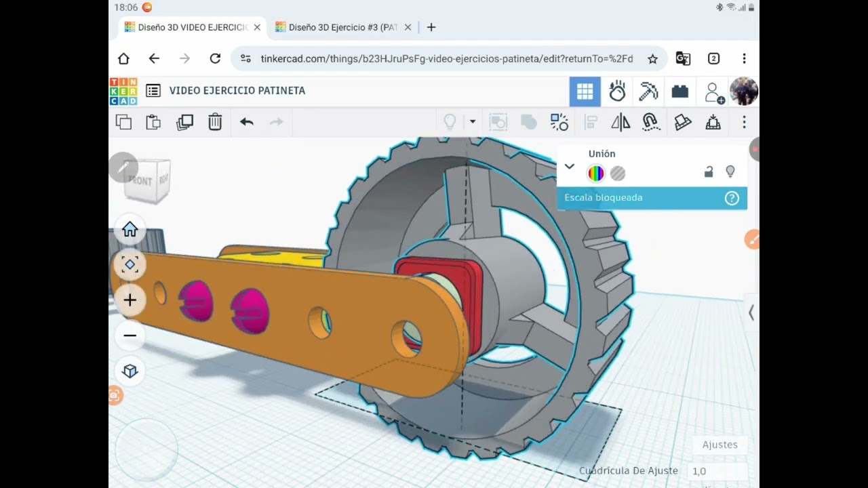Screen dimensions: 868x488
Task: Toggle the lock editing padlock
Action: pos(709,172)
